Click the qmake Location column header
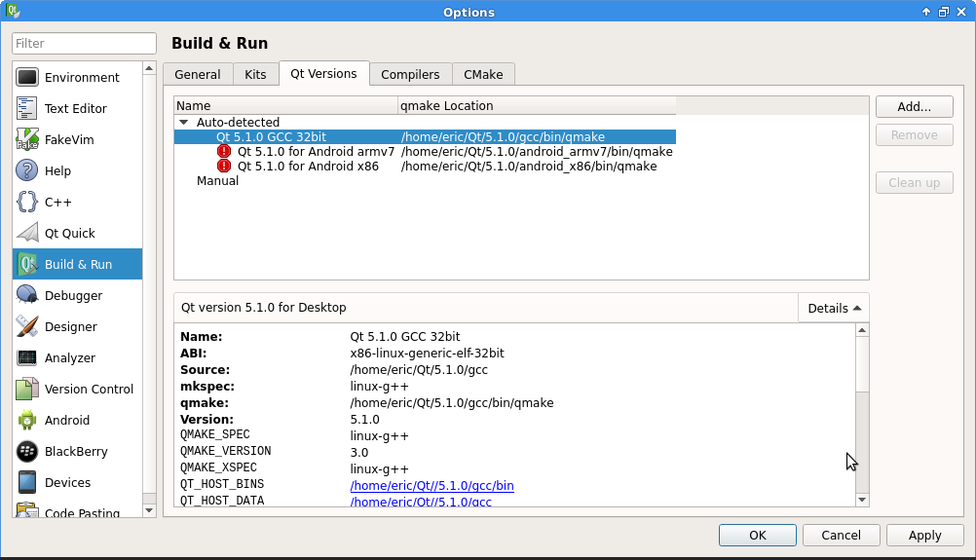 point(537,106)
